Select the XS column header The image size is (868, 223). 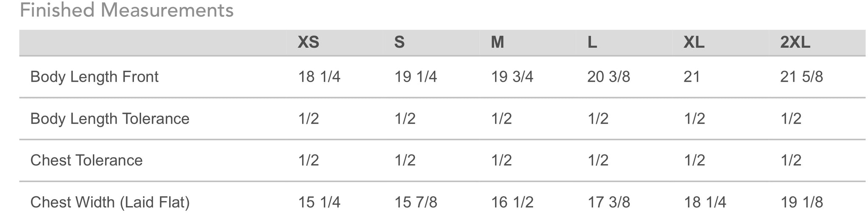tap(308, 42)
